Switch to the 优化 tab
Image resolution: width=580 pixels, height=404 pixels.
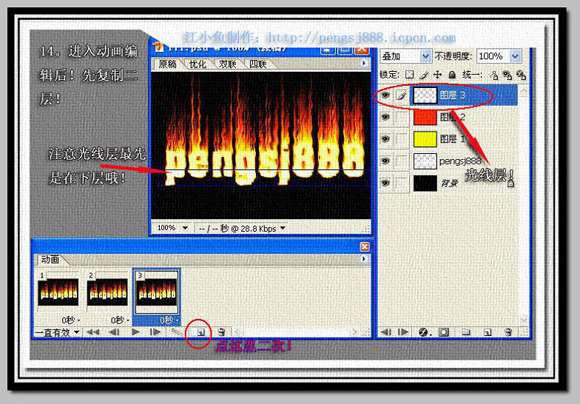tap(198, 64)
